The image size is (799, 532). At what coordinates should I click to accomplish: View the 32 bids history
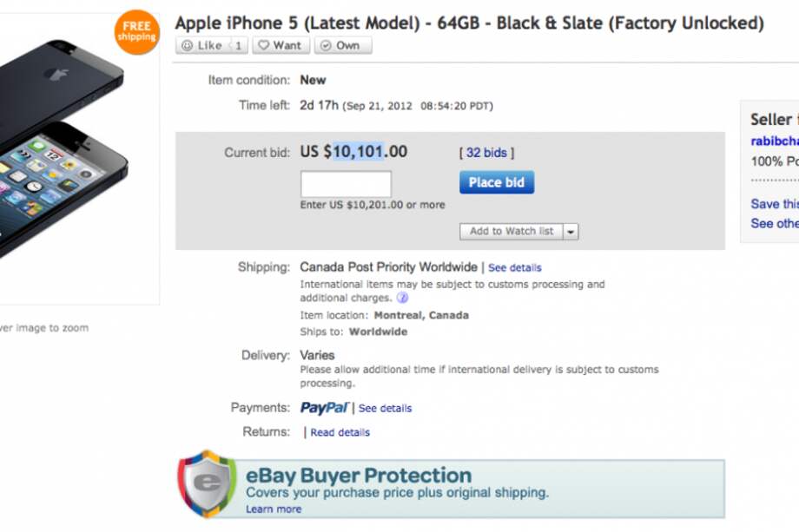[x=485, y=152]
